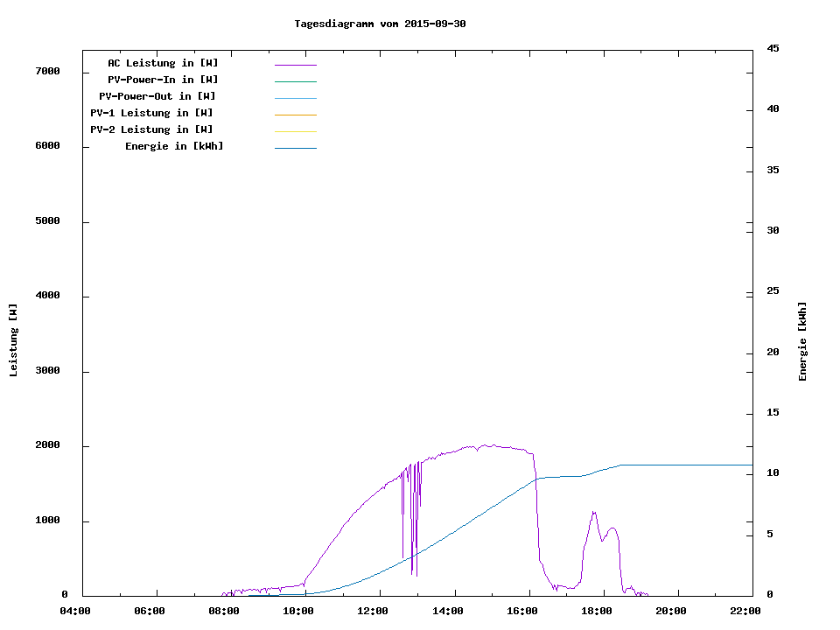Screen dimensions: 840x630
Task: Click the Leistung [W] left axis title
Action: (x=14, y=340)
